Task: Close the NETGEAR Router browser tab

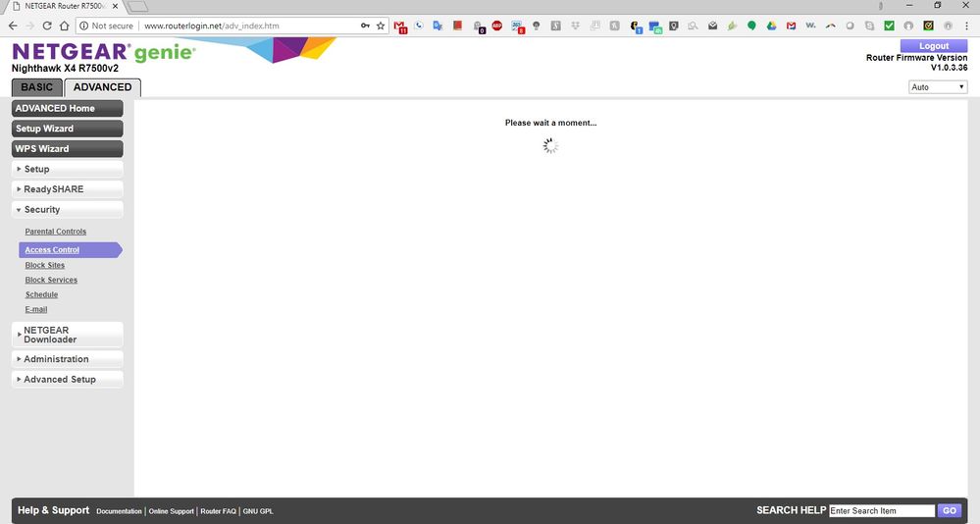Action: 115,6
